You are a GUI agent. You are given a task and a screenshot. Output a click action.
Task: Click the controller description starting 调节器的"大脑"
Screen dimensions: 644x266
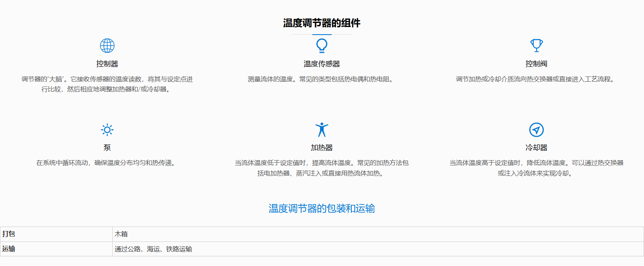107,84
